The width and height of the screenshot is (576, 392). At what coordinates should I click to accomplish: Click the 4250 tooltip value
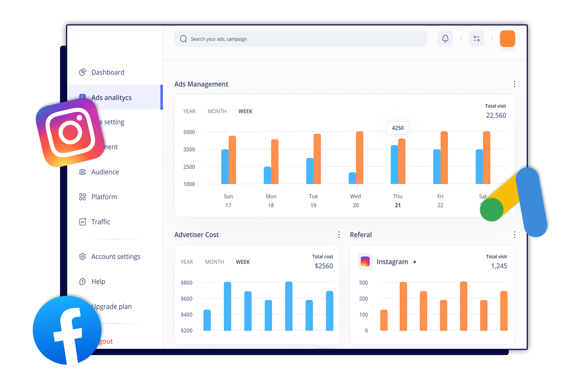(x=398, y=128)
